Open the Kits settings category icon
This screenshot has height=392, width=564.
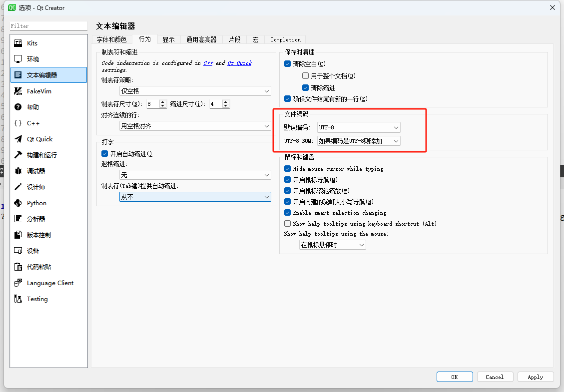point(18,43)
